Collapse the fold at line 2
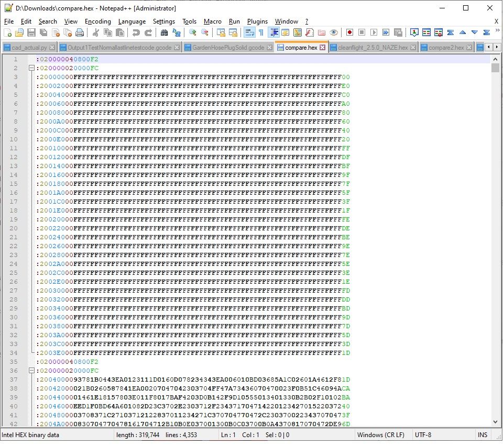This screenshot has height=446, width=504. (31, 68)
